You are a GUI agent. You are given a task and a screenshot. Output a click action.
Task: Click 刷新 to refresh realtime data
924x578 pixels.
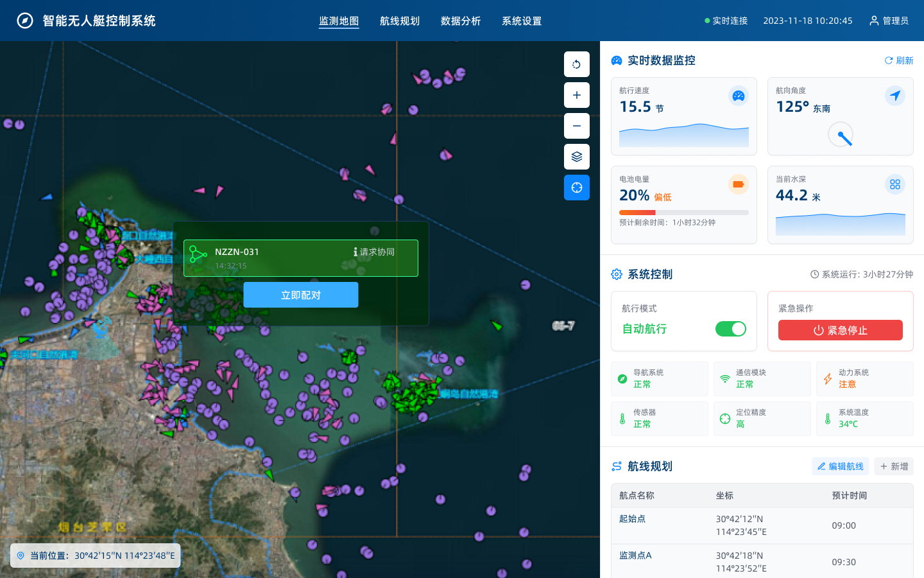coord(898,60)
